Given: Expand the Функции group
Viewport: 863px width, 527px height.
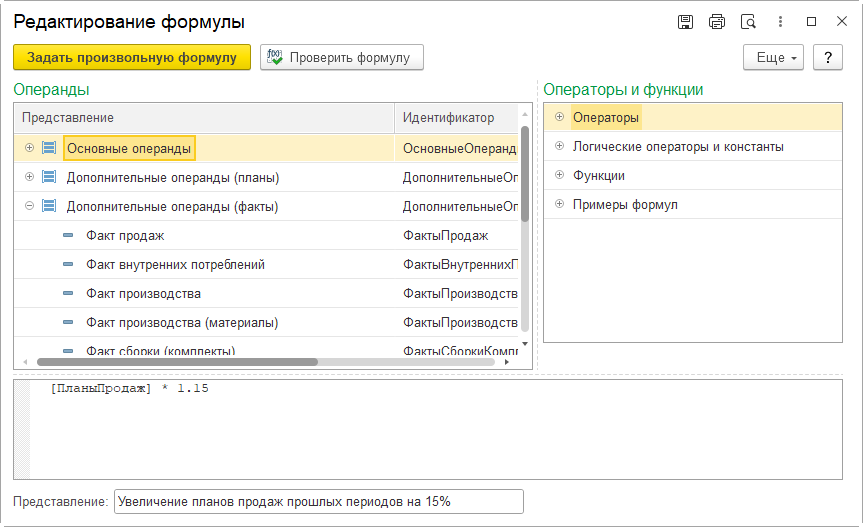Looking at the screenshot, I should click(558, 175).
